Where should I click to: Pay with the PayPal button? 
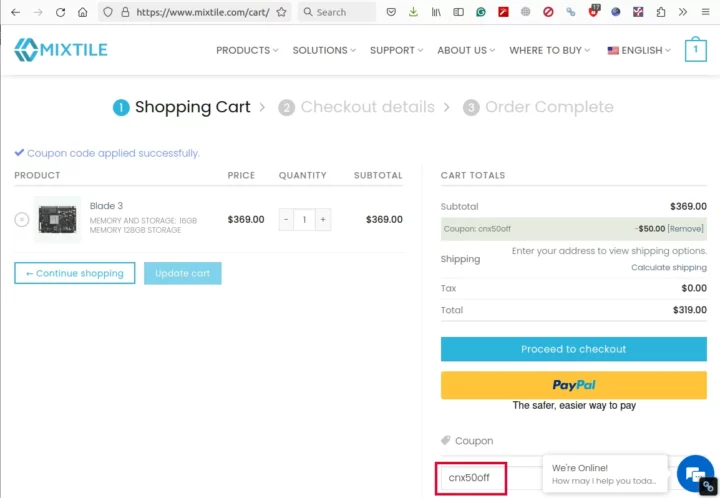[573, 385]
